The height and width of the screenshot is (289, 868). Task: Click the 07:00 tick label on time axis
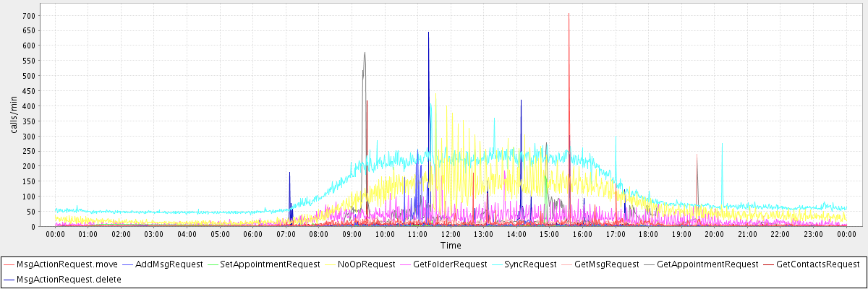coord(286,234)
